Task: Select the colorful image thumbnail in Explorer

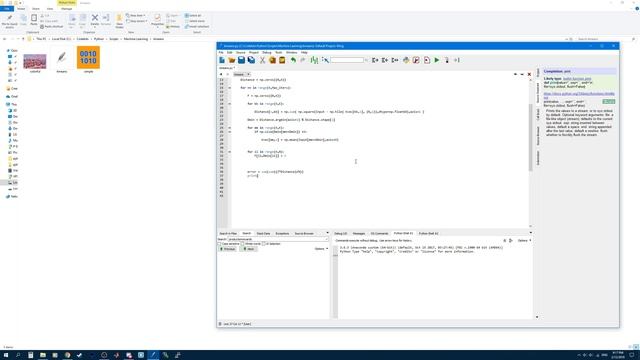Action: click(x=35, y=63)
